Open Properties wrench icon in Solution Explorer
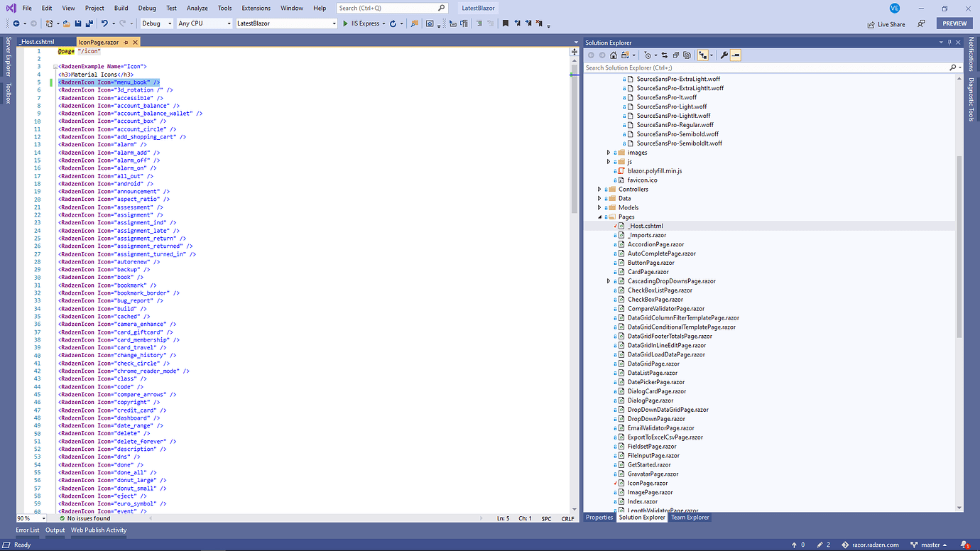This screenshot has height=551, width=980. tap(724, 55)
